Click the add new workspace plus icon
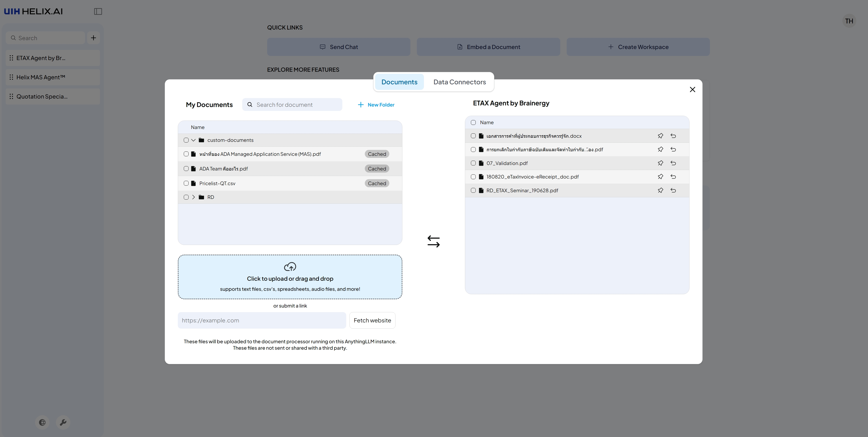This screenshot has width=868, height=437. click(93, 38)
